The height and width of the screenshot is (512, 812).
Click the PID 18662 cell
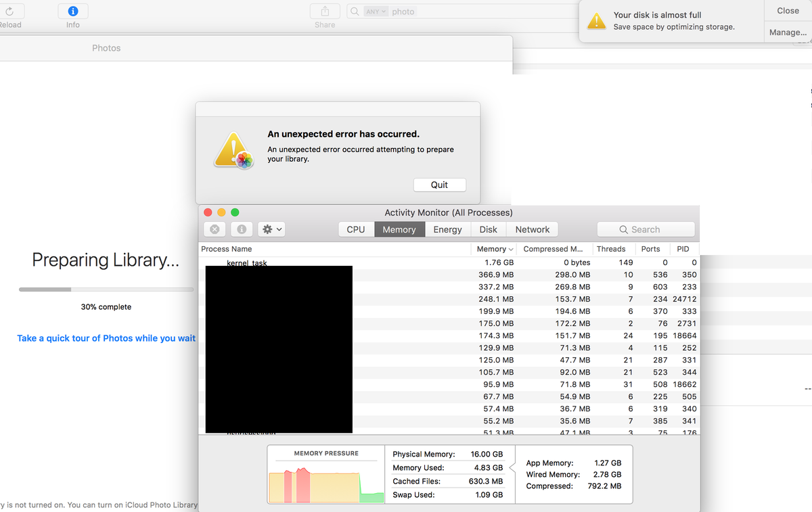(684, 384)
